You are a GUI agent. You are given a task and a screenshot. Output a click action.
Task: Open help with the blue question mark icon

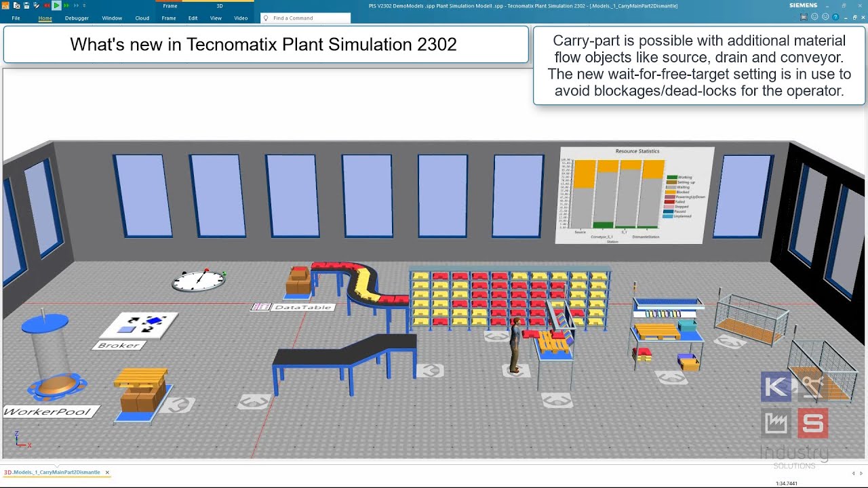[x=835, y=17]
